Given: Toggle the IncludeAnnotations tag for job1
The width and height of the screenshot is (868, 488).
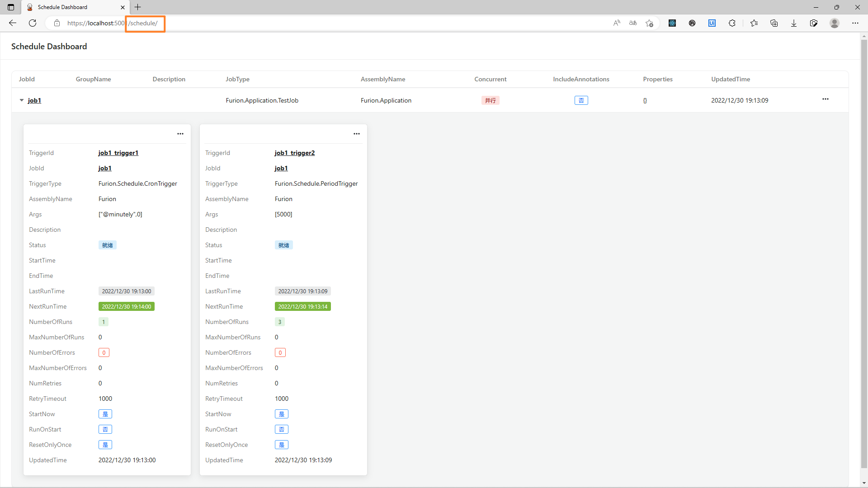Looking at the screenshot, I should click(x=581, y=100).
